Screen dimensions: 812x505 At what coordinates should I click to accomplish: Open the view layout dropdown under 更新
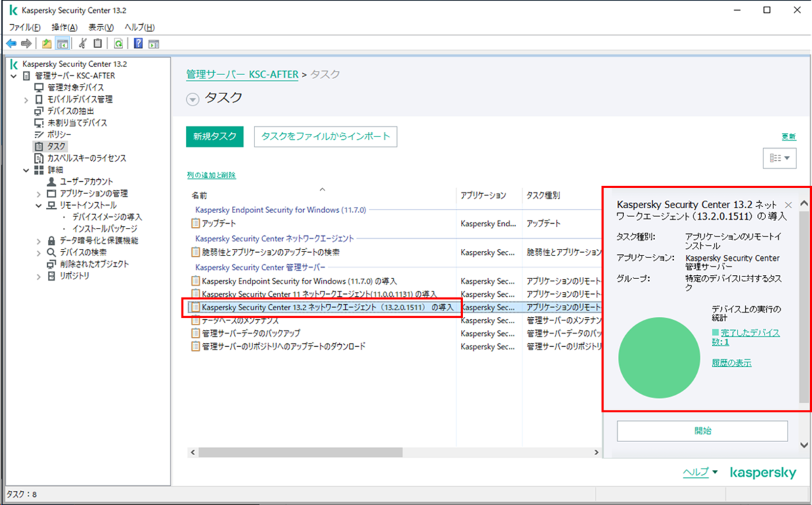[x=779, y=158]
